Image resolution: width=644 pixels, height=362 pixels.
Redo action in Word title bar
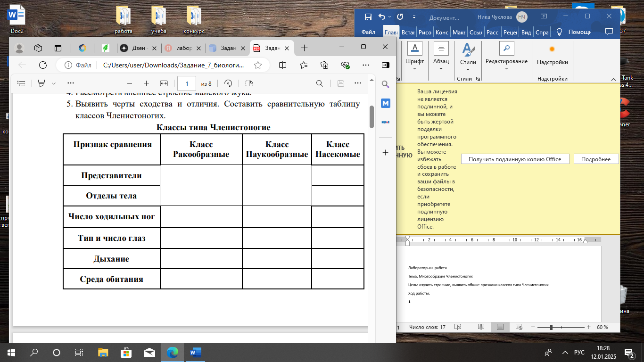(400, 17)
